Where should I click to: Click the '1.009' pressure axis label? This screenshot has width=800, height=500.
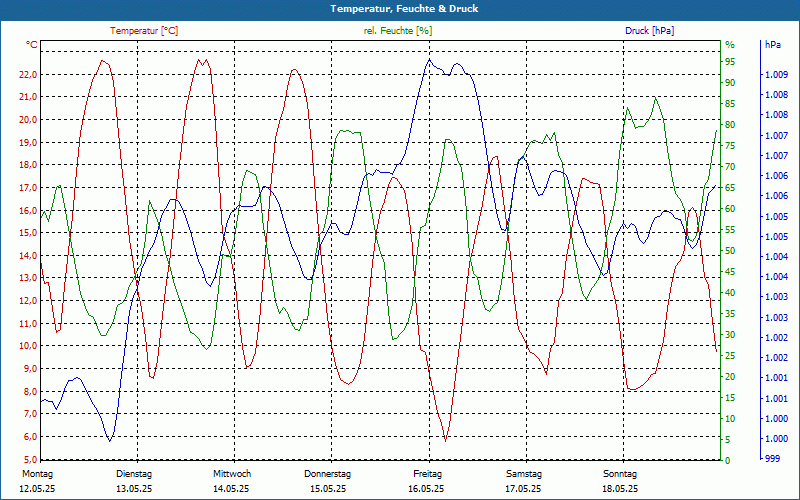point(776,75)
